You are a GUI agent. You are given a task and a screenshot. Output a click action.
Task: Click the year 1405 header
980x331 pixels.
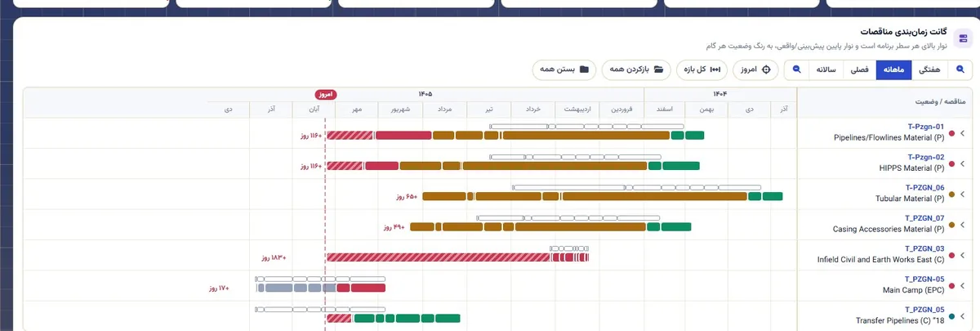[425, 94]
